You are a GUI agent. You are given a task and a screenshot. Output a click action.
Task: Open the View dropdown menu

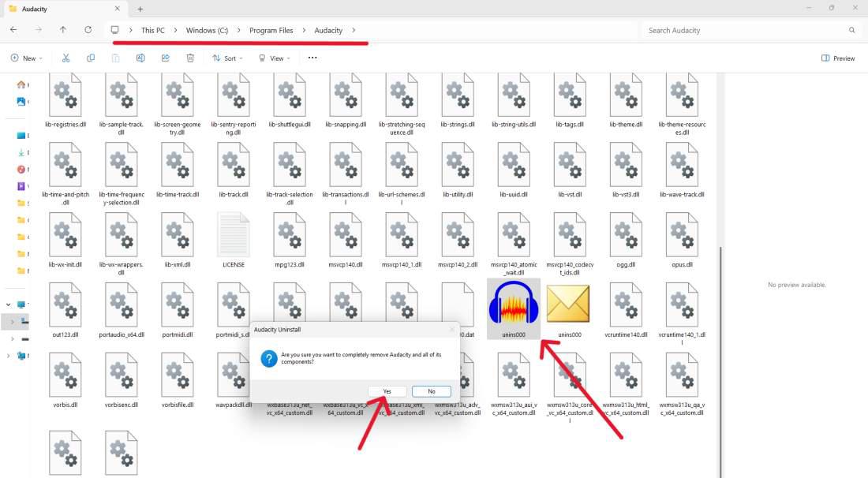(x=274, y=58)
